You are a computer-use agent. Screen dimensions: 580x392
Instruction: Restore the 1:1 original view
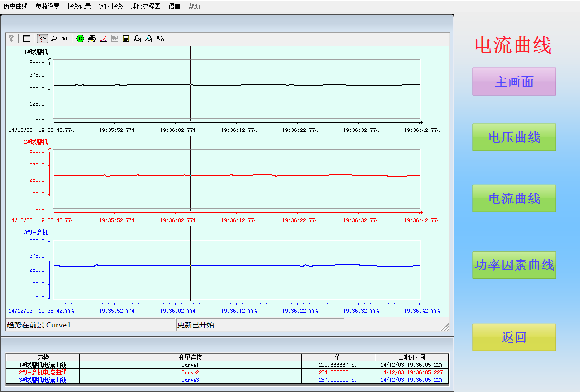64,39
